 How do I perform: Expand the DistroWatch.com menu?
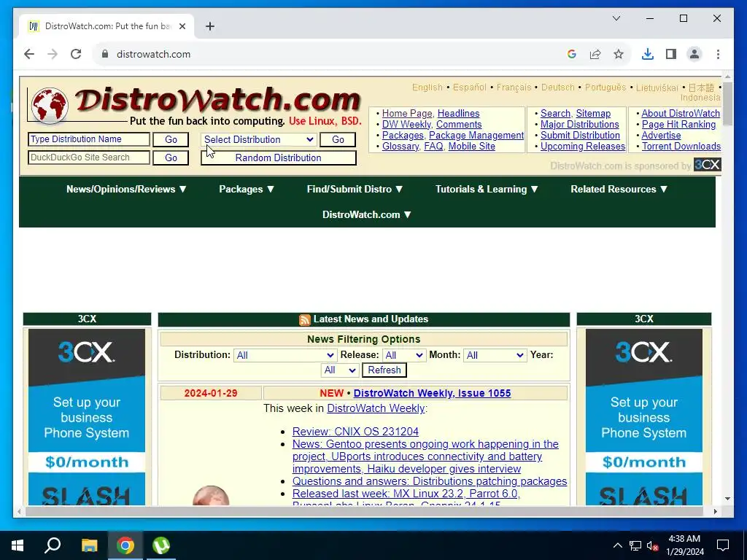pos(367,215)
